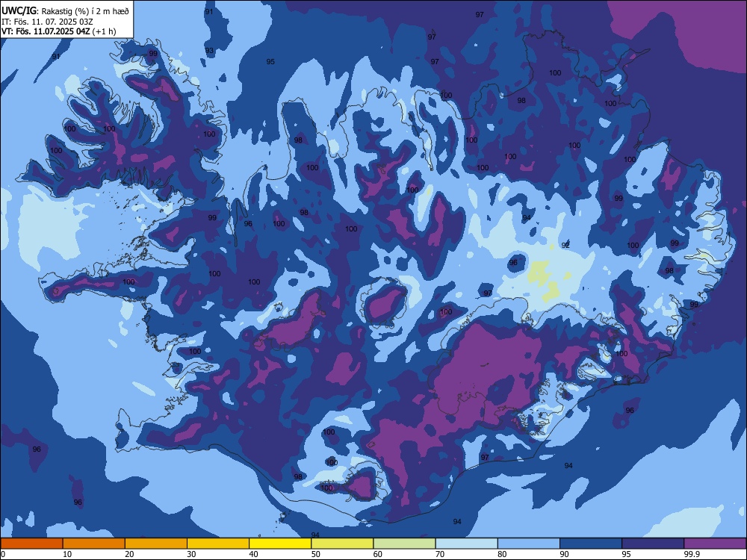The image size is (747, 560).
Task: Select the golden 30–40 legend swatch
Action: pos(218,544)
